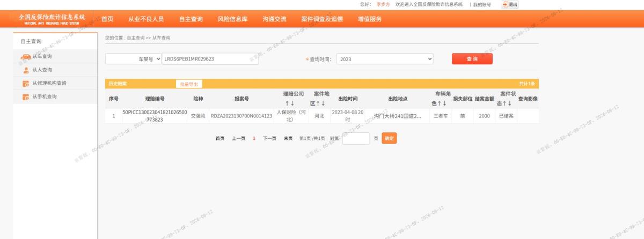
Task: Click the icon beside 从修理机构查询
Action: [26, 84]
